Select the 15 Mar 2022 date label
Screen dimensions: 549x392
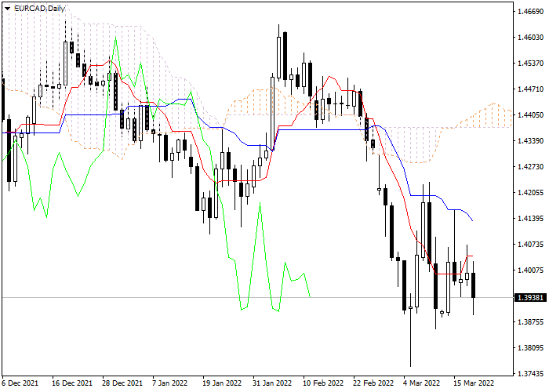click(x=474, y=383)
